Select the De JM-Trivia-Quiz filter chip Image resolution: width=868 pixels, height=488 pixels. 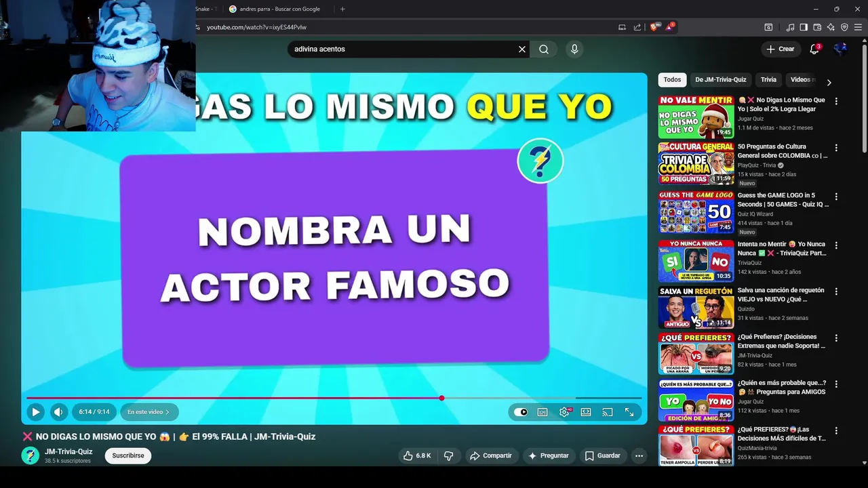720,79
